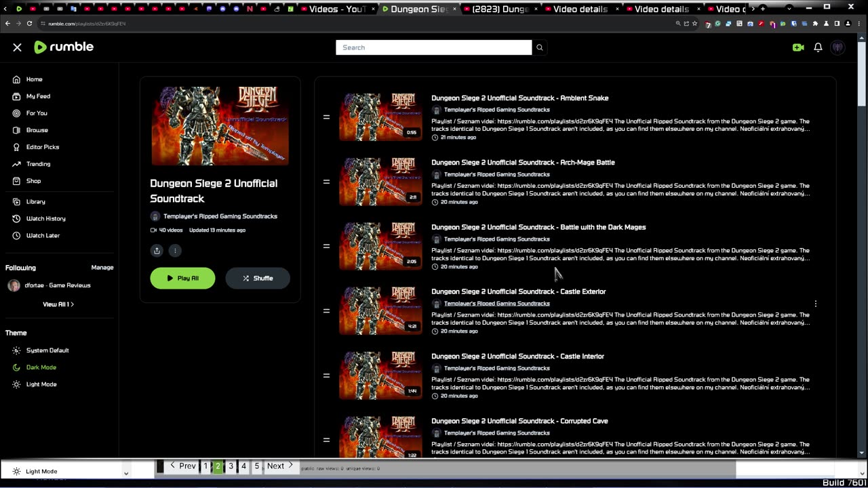Click browser reload button
Image resolution: width=868 pixels, height=488 pixels.
point(29,23)
